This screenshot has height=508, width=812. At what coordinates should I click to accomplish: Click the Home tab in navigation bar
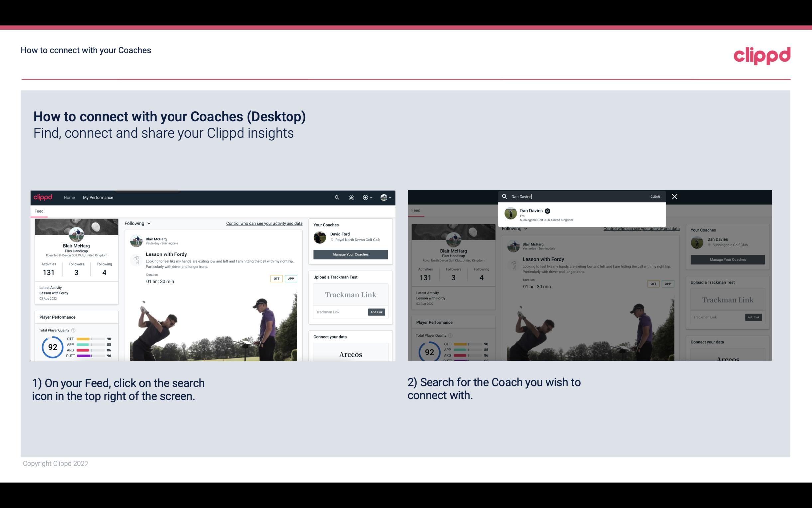click(70, 197)
